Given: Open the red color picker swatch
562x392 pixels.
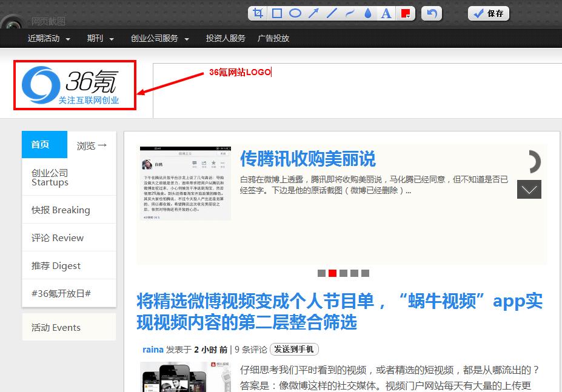Looking at the screenshot, I should (x=406, y=13).
